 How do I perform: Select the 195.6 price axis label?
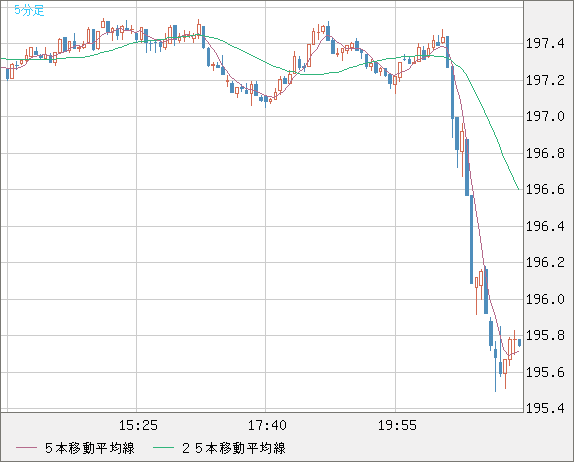tap(545, 372)
